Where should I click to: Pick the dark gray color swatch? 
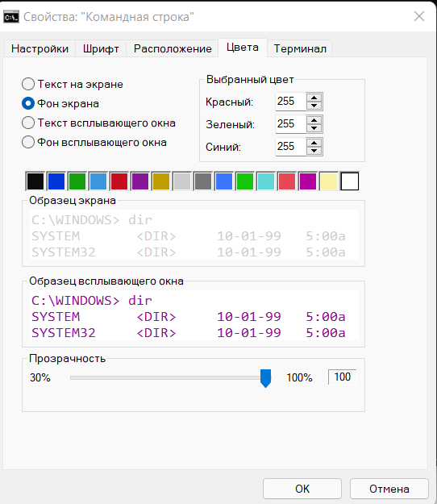pos(203,181)
